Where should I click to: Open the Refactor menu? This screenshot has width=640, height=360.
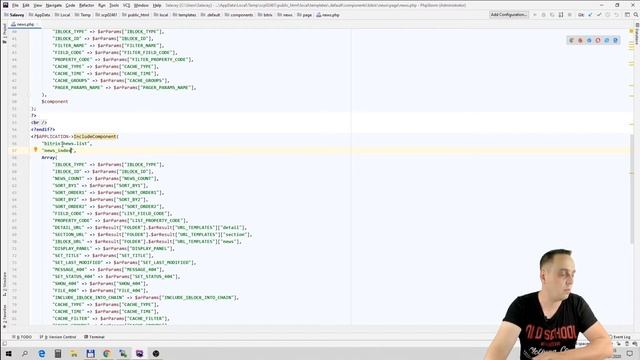click(x=86, y=5)
